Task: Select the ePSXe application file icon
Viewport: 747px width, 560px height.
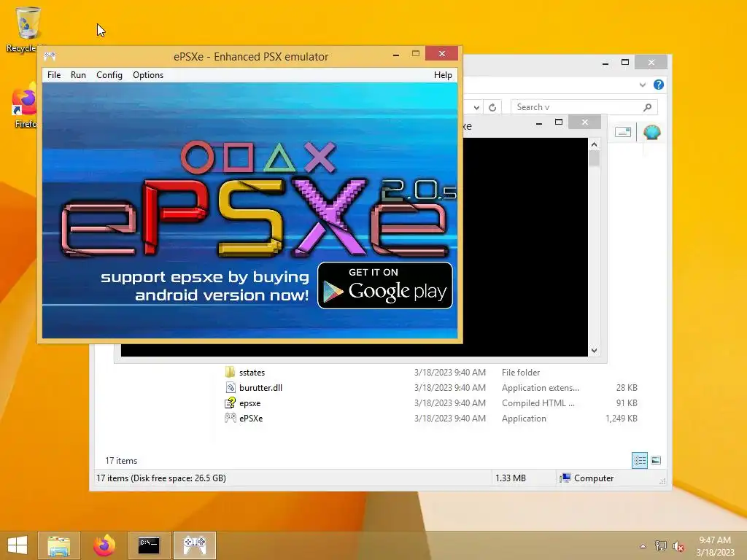Action: (231, 418)
